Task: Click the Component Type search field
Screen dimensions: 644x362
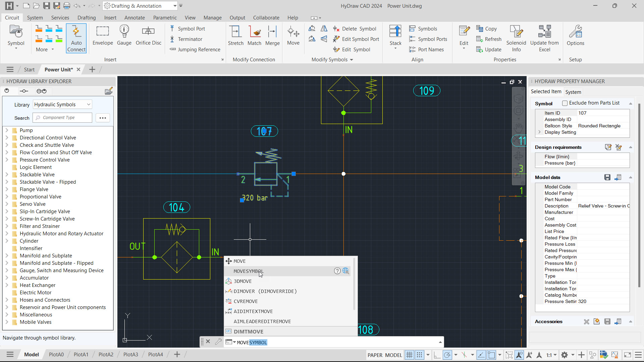Action: [x=62, y=118]
